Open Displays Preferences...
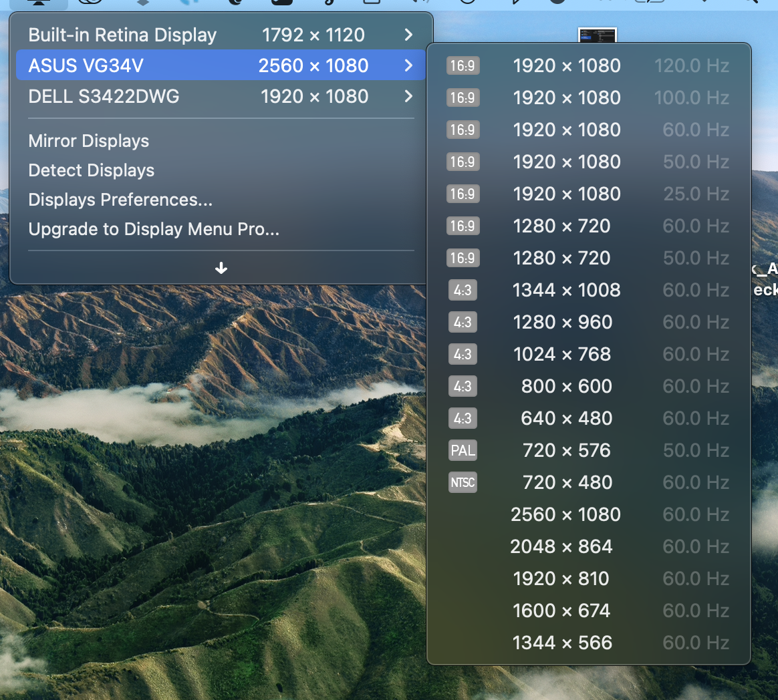 pos(120,200)
